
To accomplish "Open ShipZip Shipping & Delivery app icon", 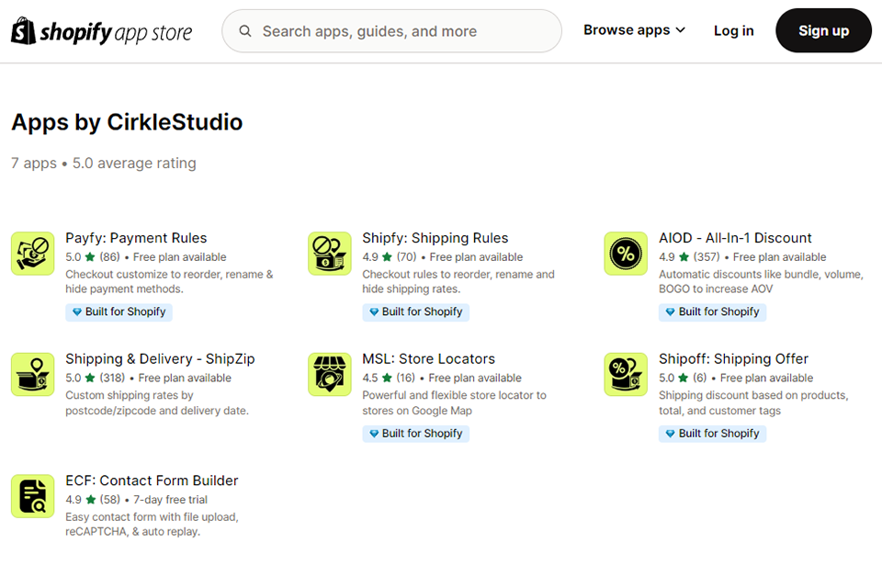I will pyautogui.click(x=33, y=374).
